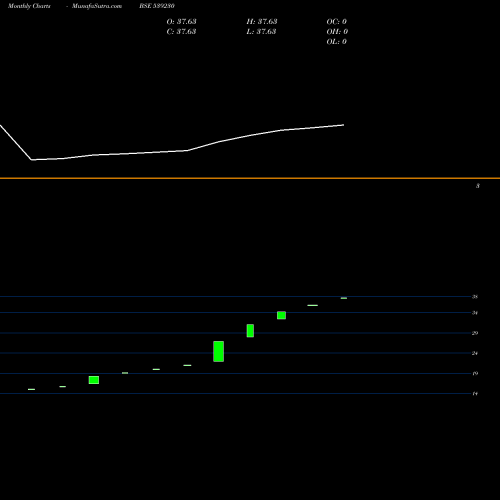Select the close value 'C: 37.63'
The image size is (500, 500).
(181, 31)
